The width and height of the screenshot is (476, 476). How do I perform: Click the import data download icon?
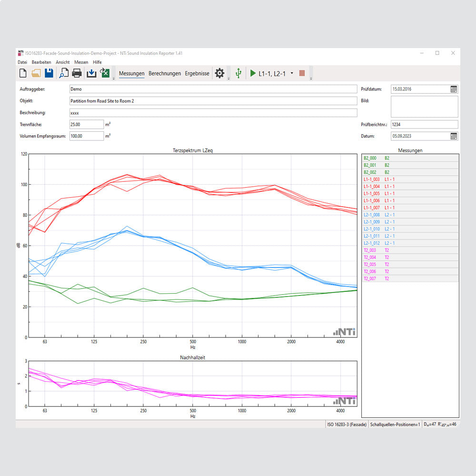point(91,73)
